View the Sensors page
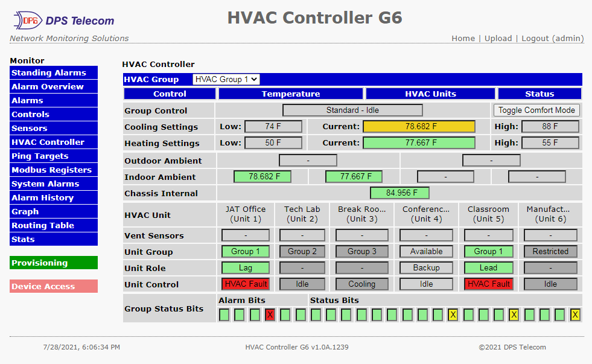The height and width of the screenshot is (364, 592). coord(53,128)
